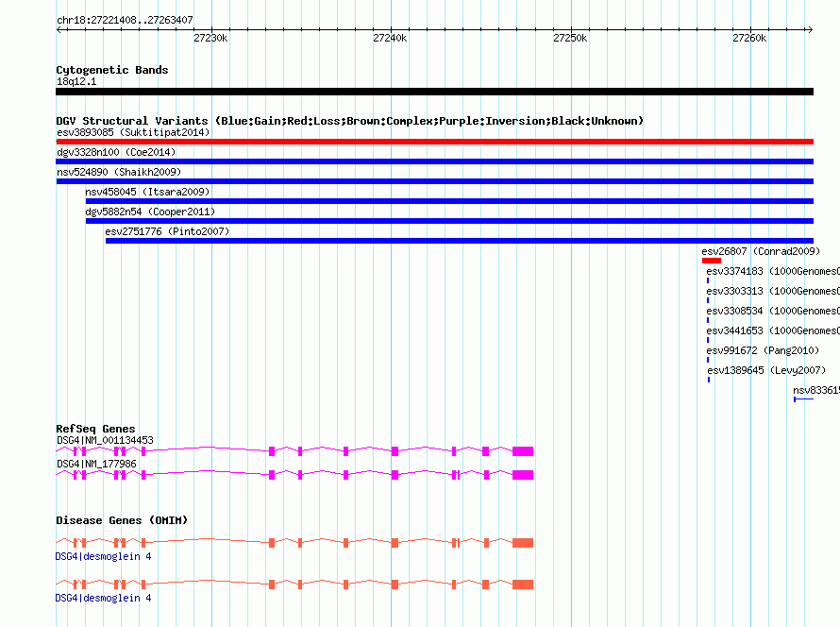Click the esv3374183 variant label
Viewport: 840px width, 627px height.
[x=773, y=271]
